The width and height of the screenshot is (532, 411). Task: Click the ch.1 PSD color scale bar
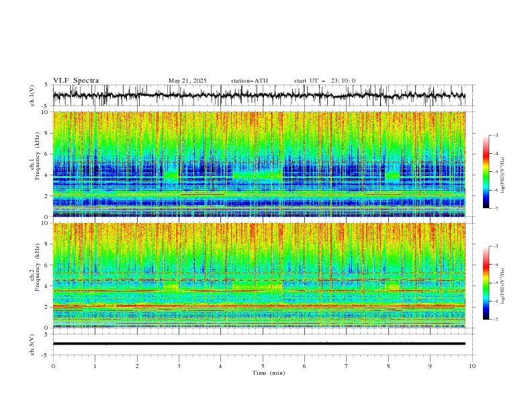point(486,172)
